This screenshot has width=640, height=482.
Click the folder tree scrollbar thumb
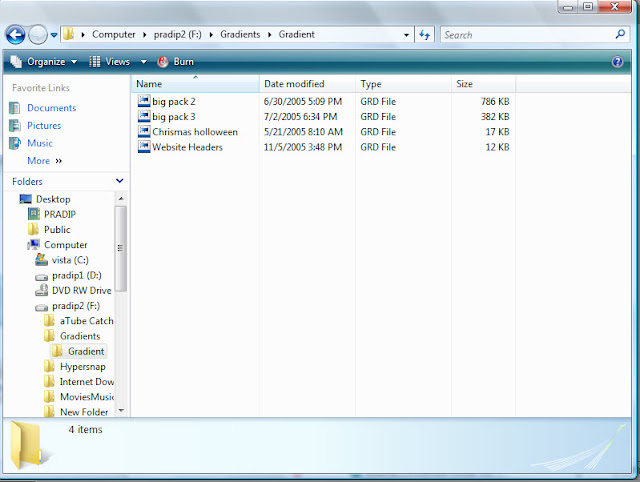[121, 249]
